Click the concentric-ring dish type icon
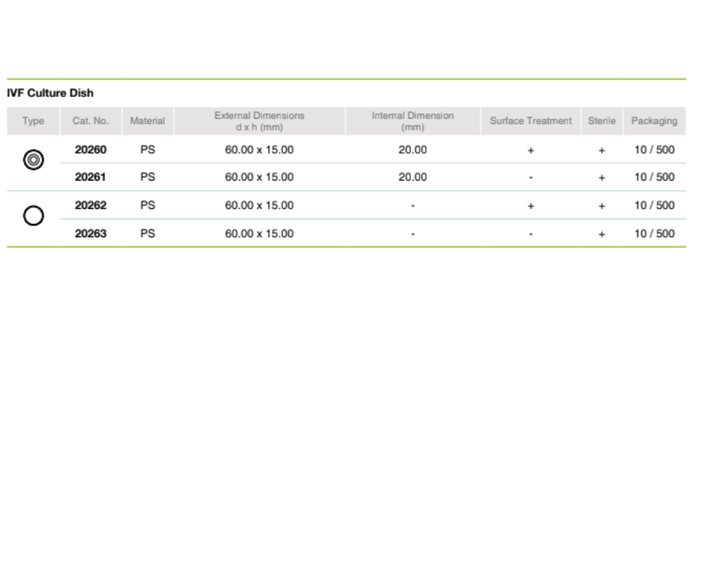The width and height of the screenshot is (702, 588). tap(33, 160)
